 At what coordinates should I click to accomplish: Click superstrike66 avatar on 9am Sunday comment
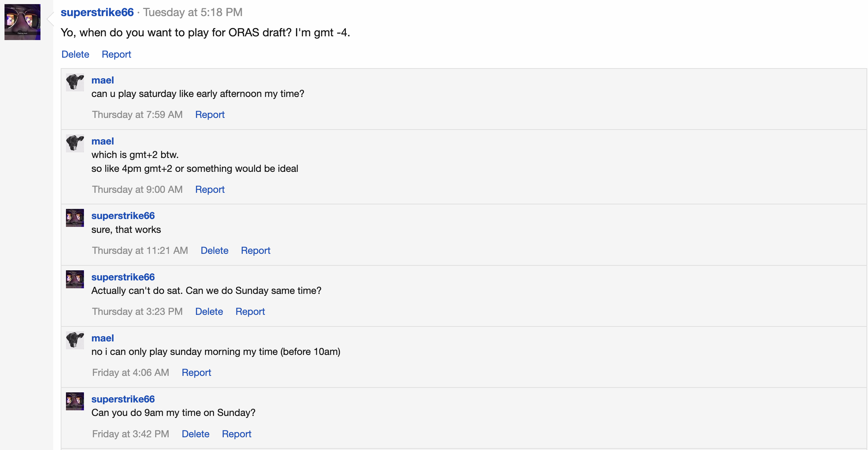tap(75, 401)
